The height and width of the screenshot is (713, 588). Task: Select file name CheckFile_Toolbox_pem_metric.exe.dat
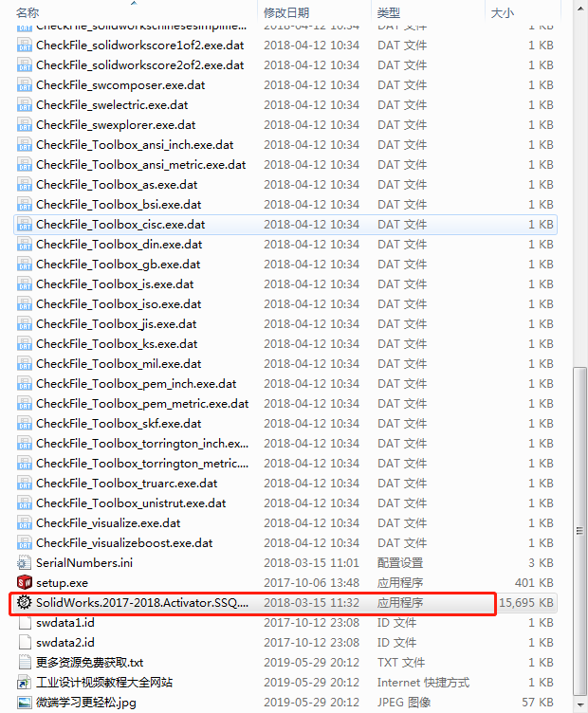[142, 404]
